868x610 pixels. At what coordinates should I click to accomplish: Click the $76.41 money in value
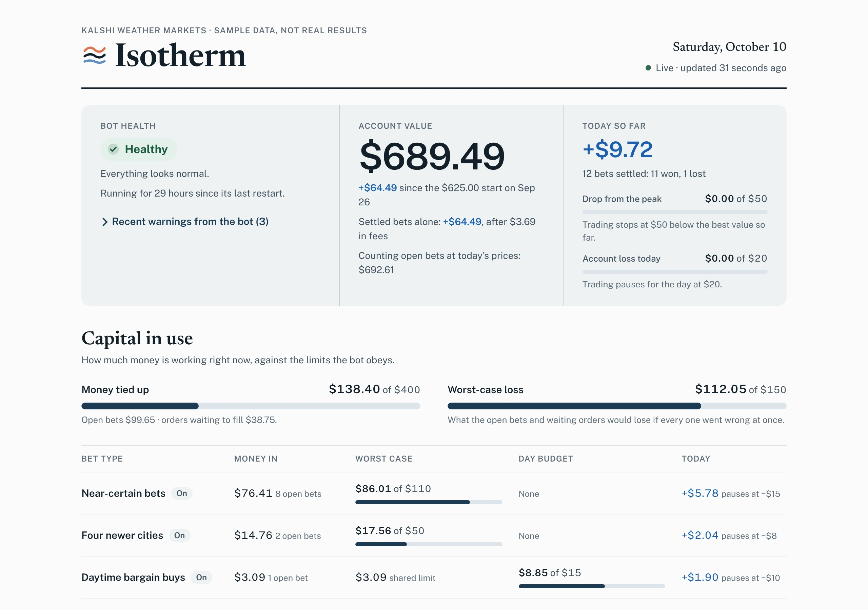pyautogui.click(x=253, y=493)
